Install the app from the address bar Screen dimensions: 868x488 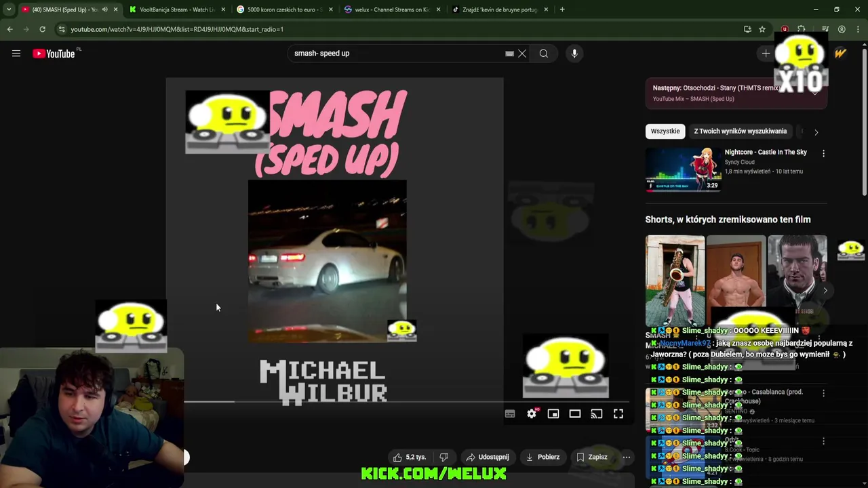point(747,29)
